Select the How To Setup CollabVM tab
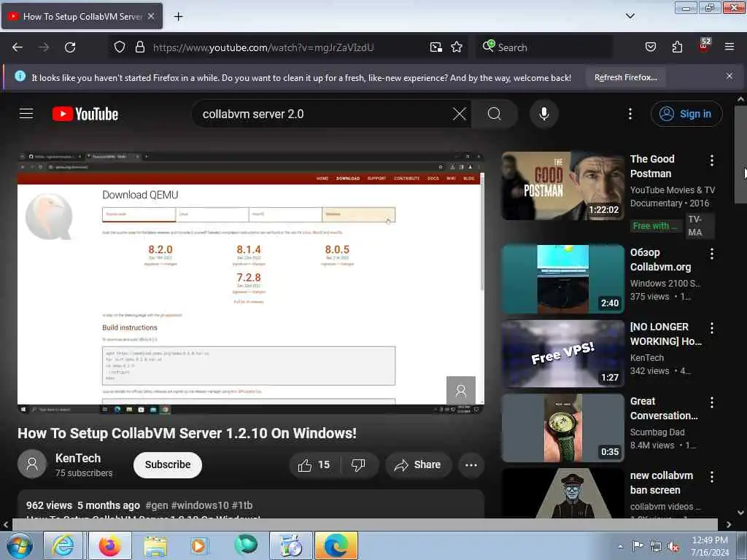The width and height of the screenshot is (747, 560). (x=82, y=16)
